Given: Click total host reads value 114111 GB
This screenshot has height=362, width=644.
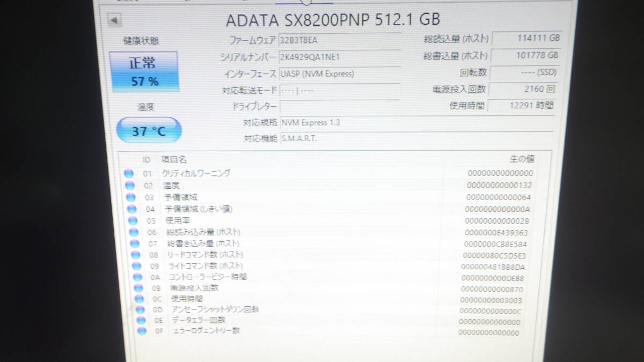Looking at the screenshot, I should coord(526,38).
